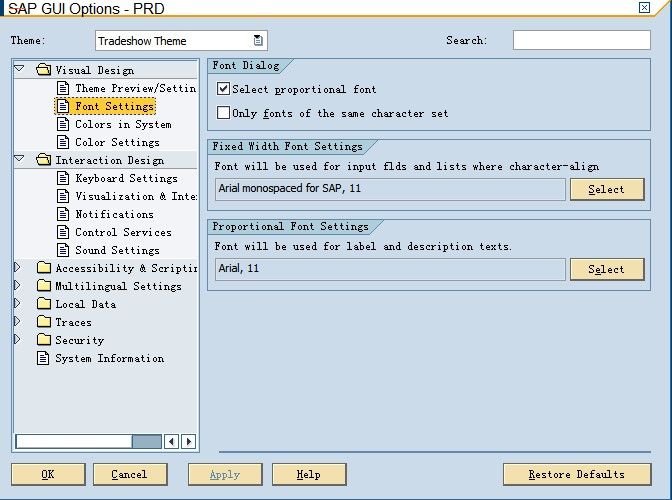Click the Font Settings document icon
The width and height of the screenshot is (672, 500).
coord(63,106)
